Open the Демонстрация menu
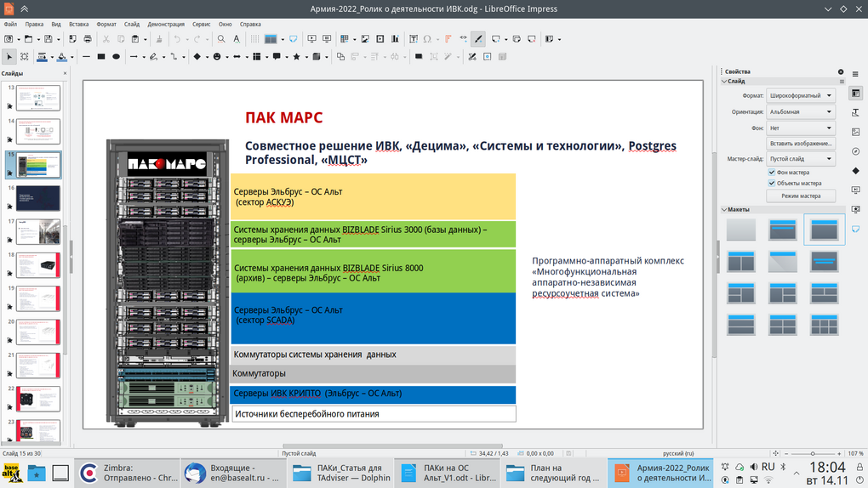The width and height of the screenshot is (868, 488). (x=166, y=25)
